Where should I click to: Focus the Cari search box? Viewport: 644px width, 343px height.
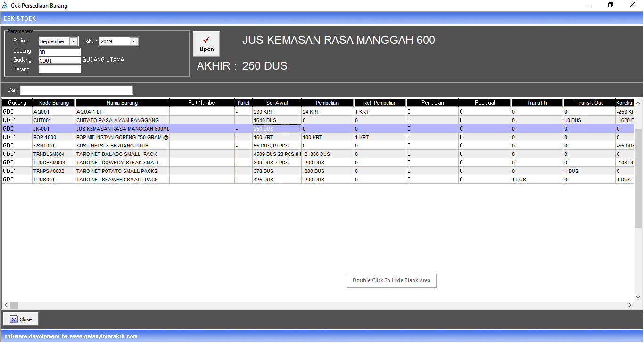pyautogui.click(x=76, y=90)
